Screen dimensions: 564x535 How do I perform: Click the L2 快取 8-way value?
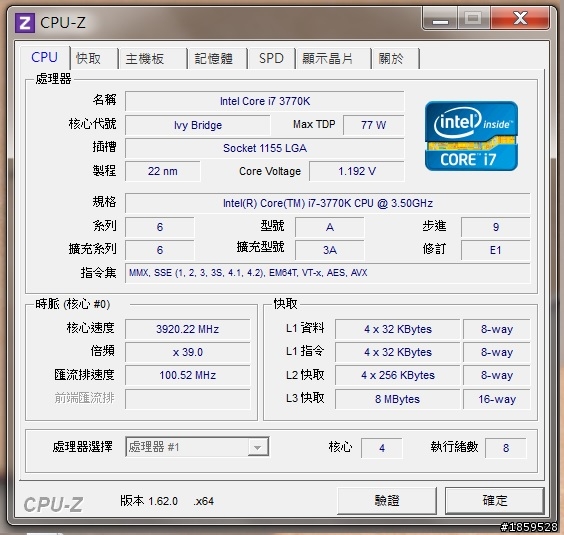coord(497,375)
